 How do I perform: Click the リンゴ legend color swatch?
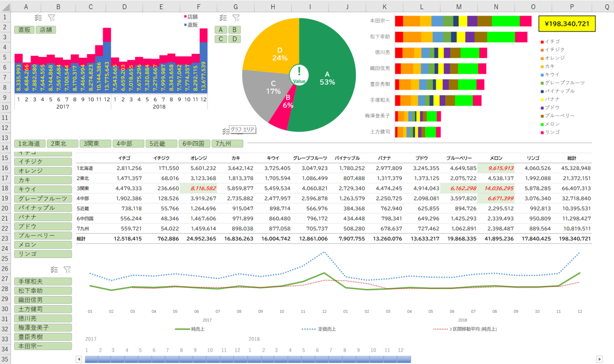tap(542, 133)
